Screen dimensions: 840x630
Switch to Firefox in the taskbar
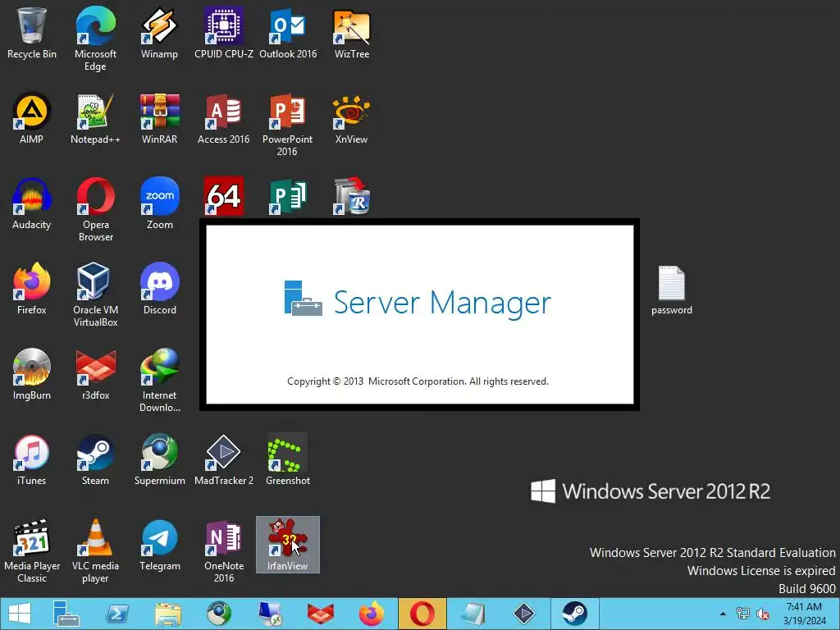(x=372, y=614)
